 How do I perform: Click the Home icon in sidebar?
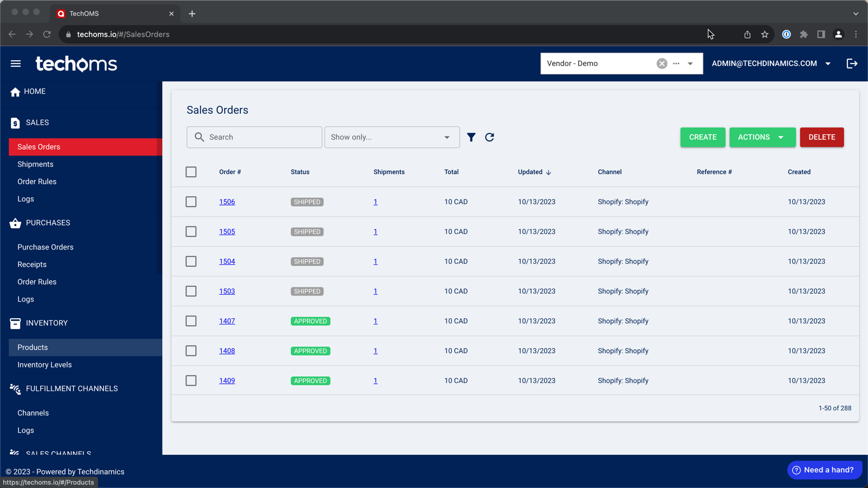(x=15, y=92)
